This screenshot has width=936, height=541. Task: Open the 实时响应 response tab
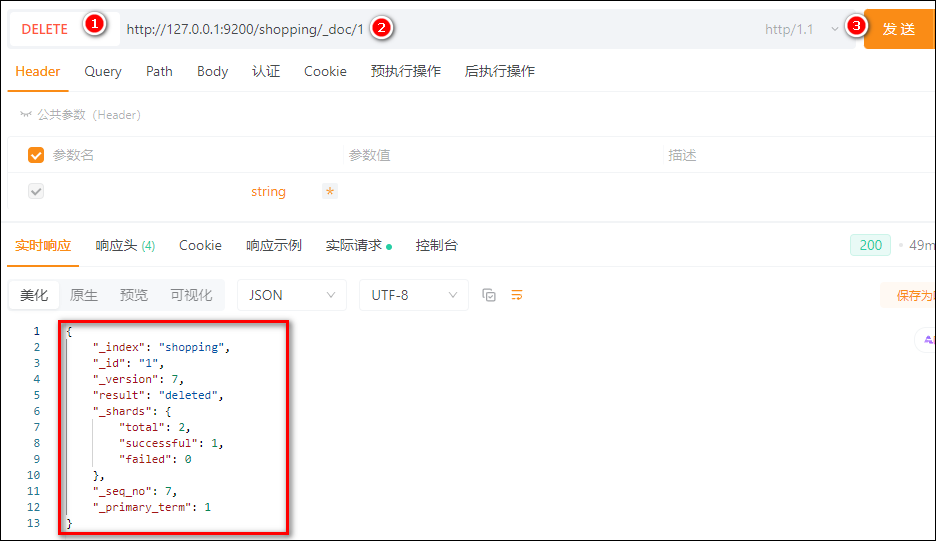(x=43, y=245)
